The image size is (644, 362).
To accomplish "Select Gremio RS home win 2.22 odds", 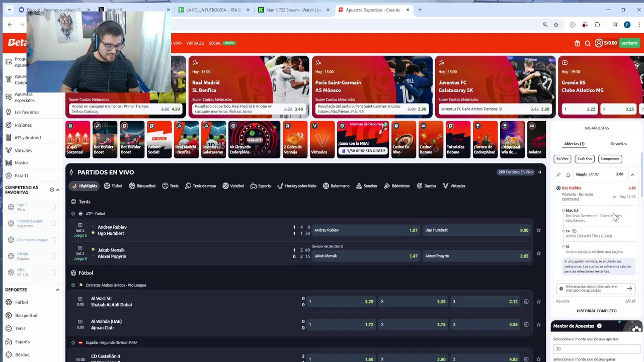I will click(580, 109).
